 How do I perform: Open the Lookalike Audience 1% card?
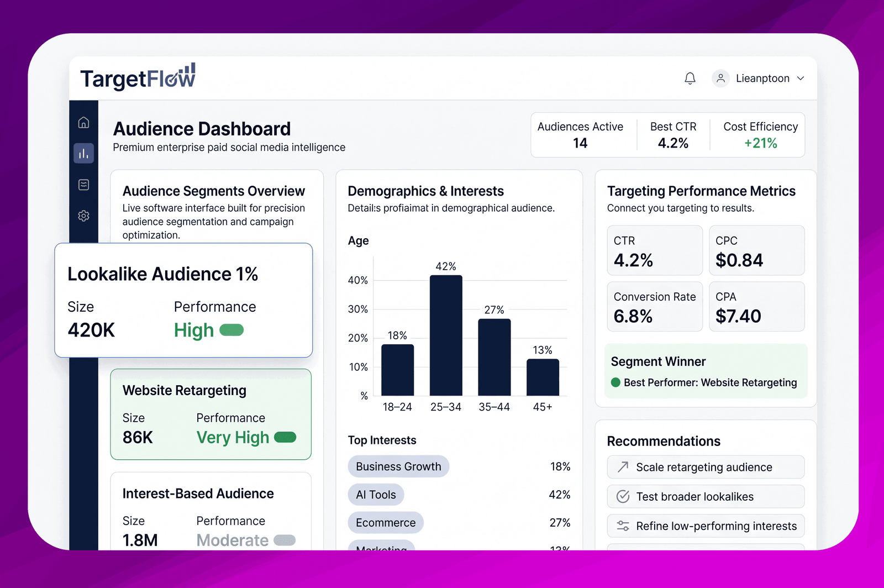(x=183, y=300)
